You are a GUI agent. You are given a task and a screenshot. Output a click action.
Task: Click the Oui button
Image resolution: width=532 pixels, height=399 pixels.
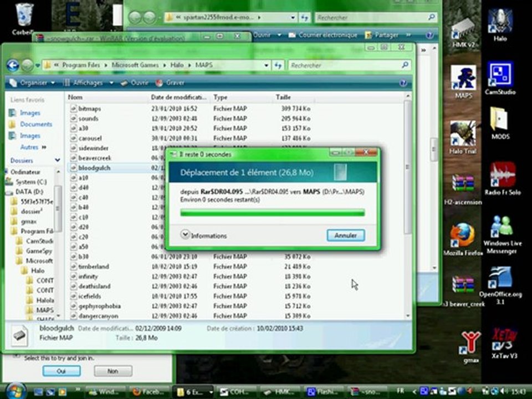(x=62, y=371)
